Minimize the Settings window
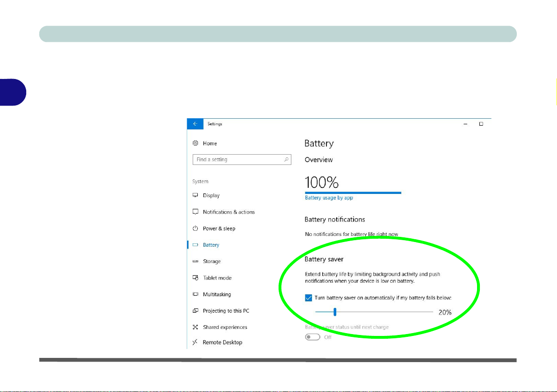The height and width of the screenshot is (392, 557). point(465,124)
